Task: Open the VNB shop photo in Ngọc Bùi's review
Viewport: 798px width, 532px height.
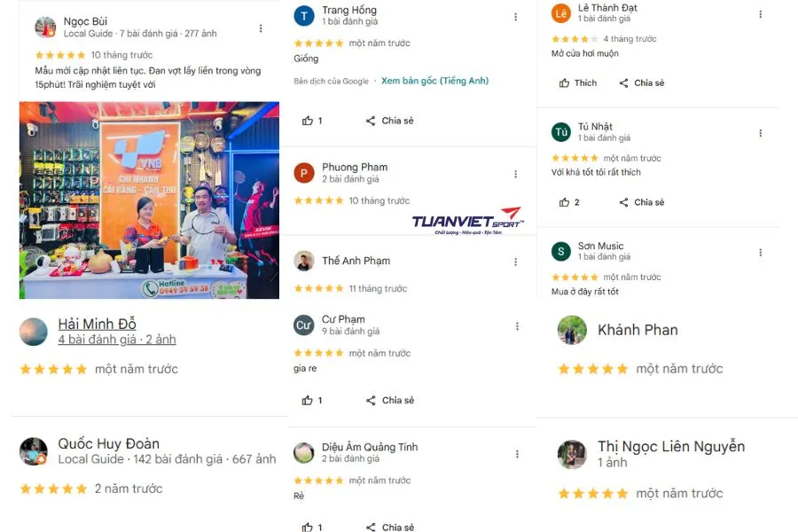Action: pyautogui.click(x=149, y=200)
